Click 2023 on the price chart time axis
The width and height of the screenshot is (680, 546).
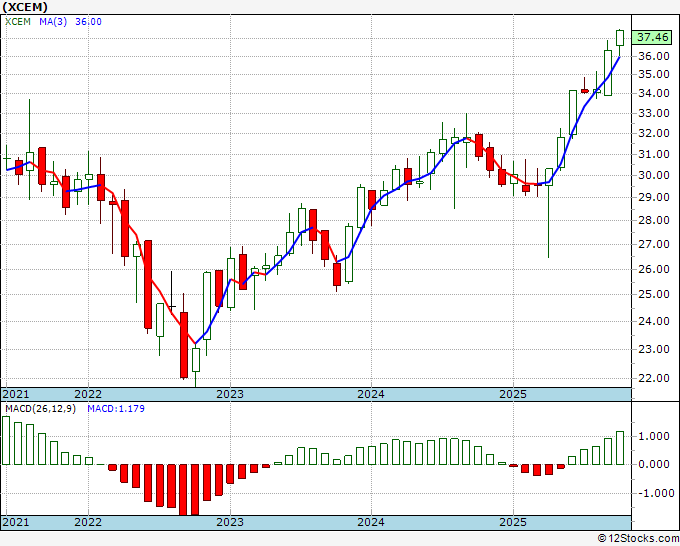[230, 394]
